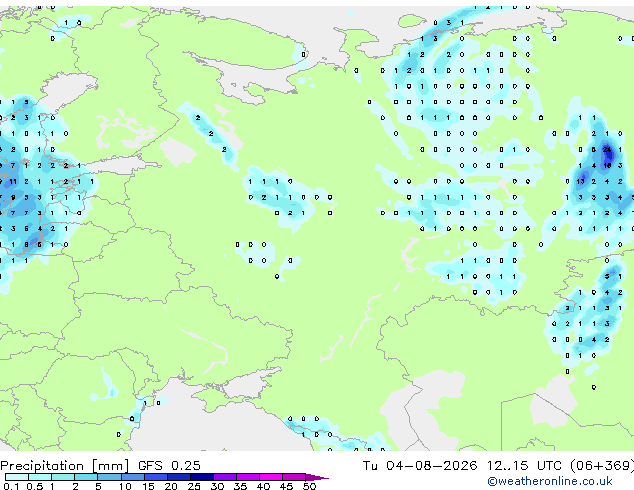This screenshot has height=490, width=634.
Task: Click the '50' legend tick label
Action: pos(310,486)
